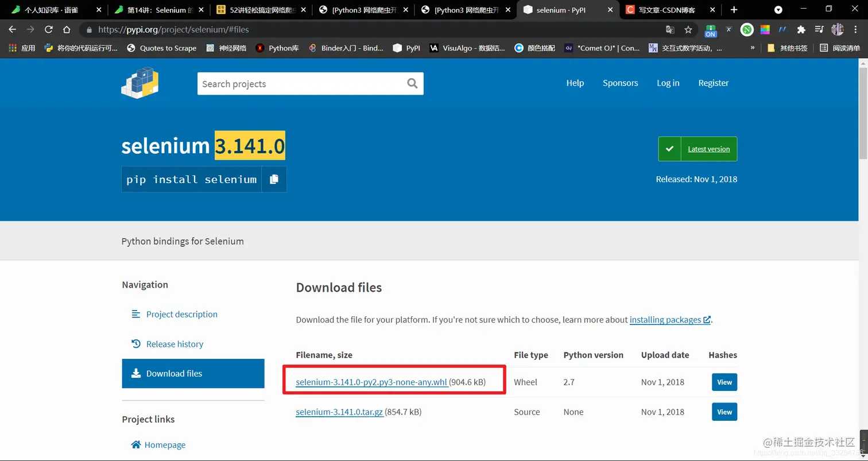Click Log in

tap(668, 83)
